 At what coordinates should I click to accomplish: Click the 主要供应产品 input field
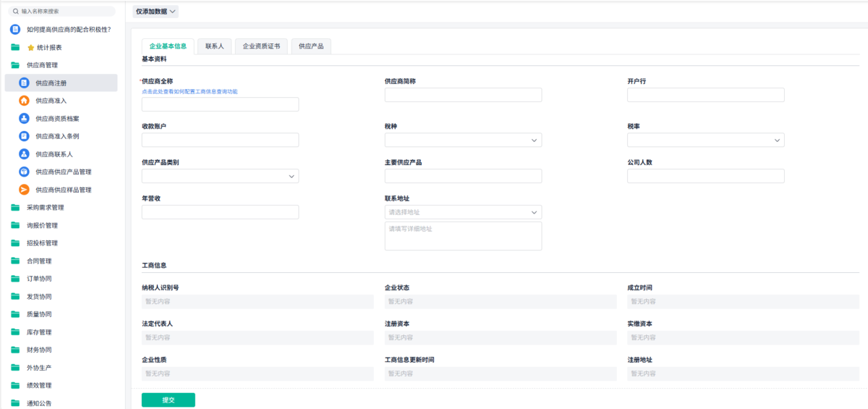(463, 176)
